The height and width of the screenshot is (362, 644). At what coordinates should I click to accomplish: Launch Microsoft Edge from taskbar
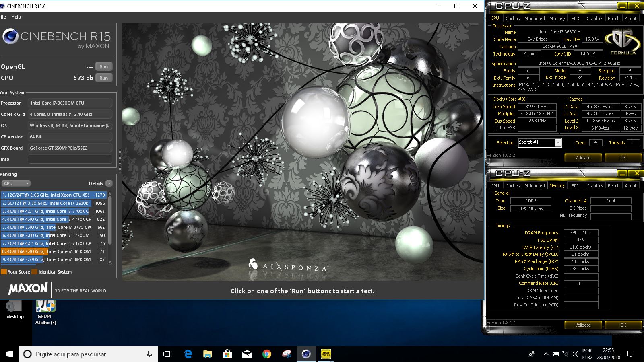click(x=188, y=354)
